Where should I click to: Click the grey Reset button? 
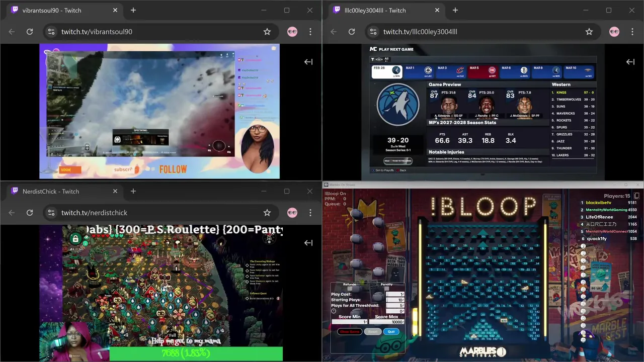tap(373, 331)
